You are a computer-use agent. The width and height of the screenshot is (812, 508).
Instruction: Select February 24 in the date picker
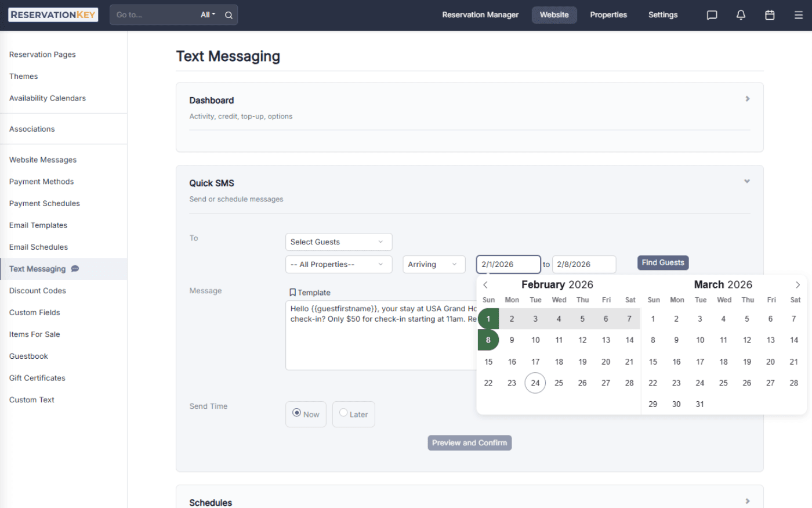coord(535,383)
